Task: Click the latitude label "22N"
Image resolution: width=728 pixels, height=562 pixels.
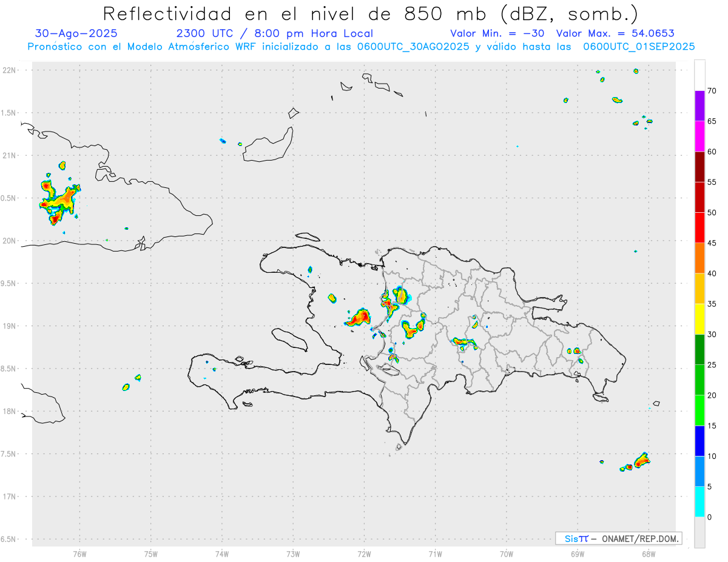Action: (9, 70)
